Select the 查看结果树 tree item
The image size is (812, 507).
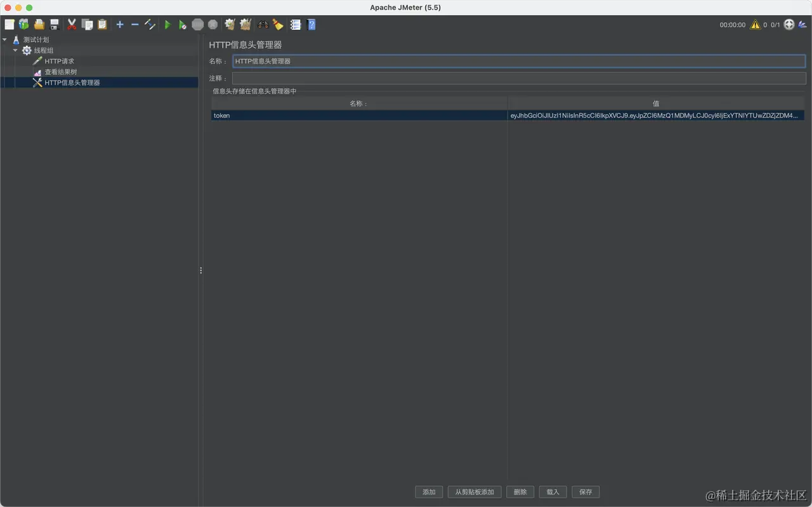point(60,72)
